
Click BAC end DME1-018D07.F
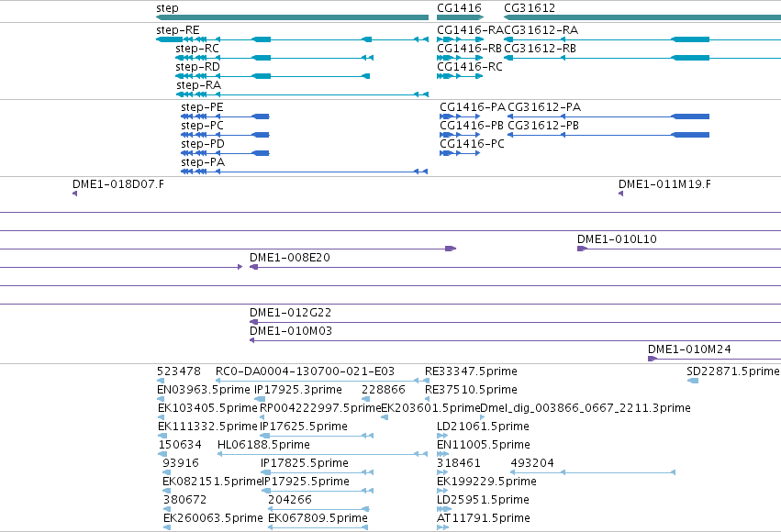tap(118, 184)
